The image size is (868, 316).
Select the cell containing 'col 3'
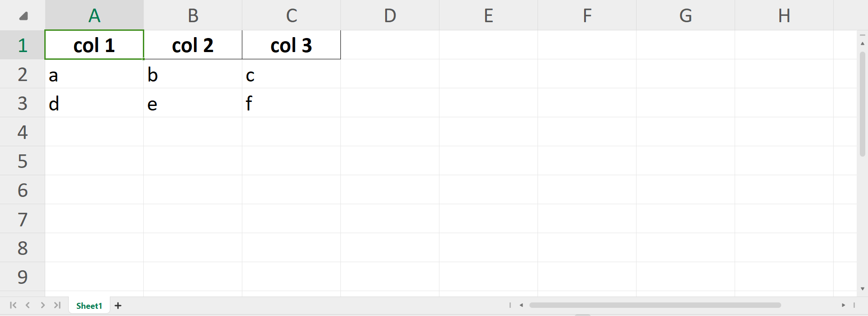point(291,45)
